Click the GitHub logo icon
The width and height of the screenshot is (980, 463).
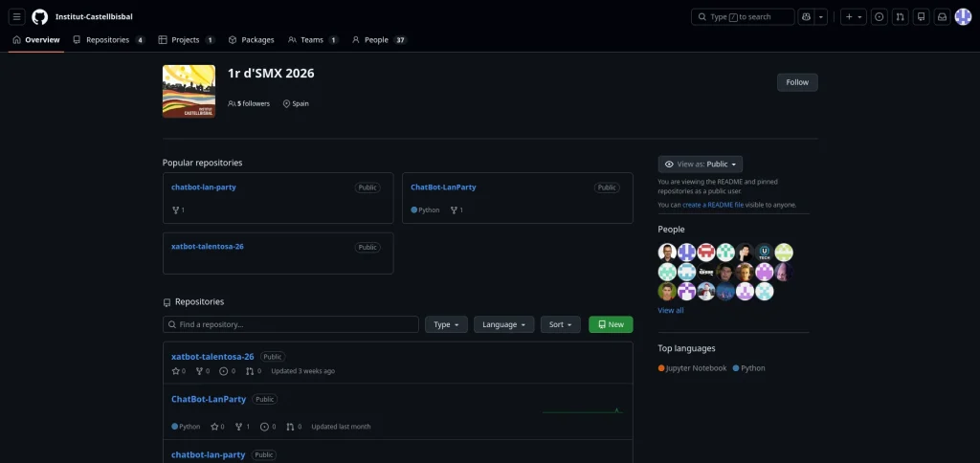(39, 17)
